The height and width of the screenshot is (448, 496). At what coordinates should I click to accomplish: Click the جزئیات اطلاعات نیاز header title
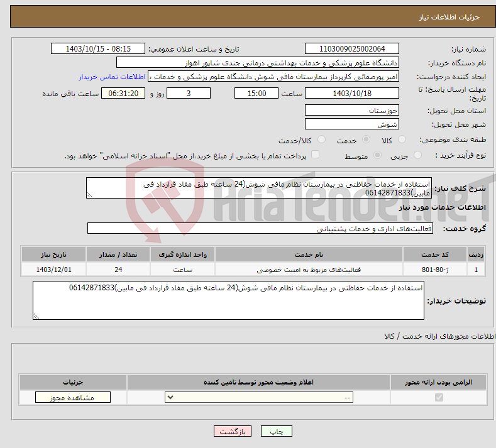click(x=449, y=17)
